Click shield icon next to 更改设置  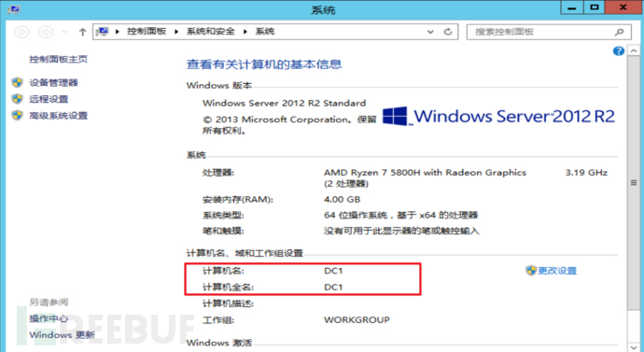click(x=531, y=270)
